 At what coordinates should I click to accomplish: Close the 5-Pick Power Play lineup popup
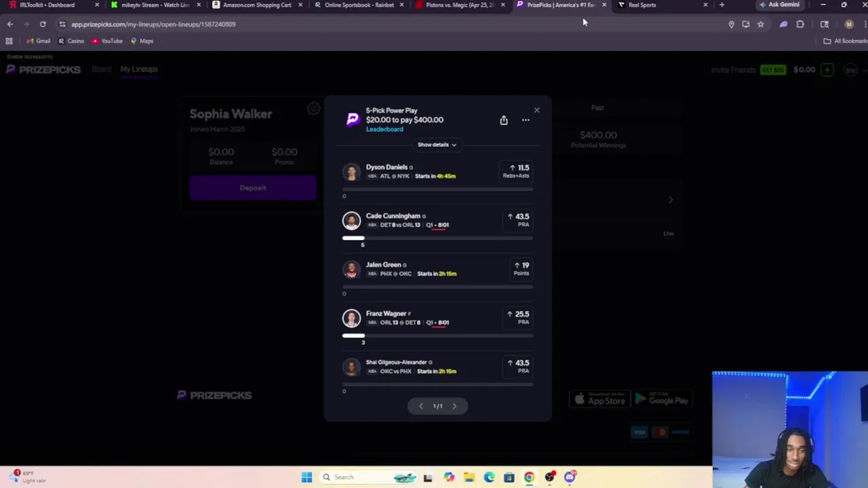[x=536, y=110]
